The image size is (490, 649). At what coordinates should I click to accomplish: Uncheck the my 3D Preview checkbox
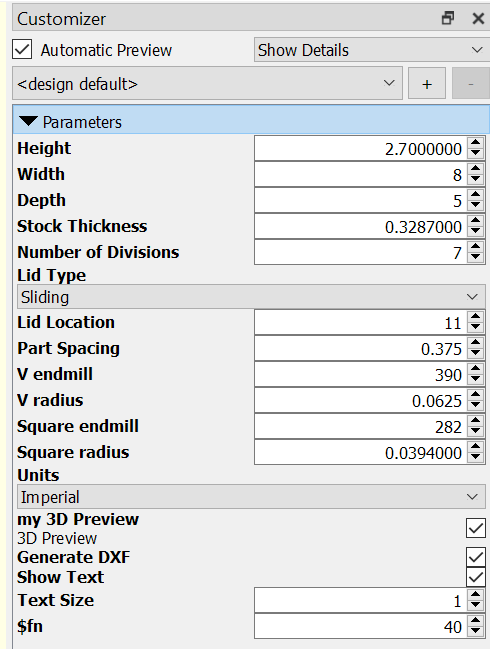tap(476, 528)
